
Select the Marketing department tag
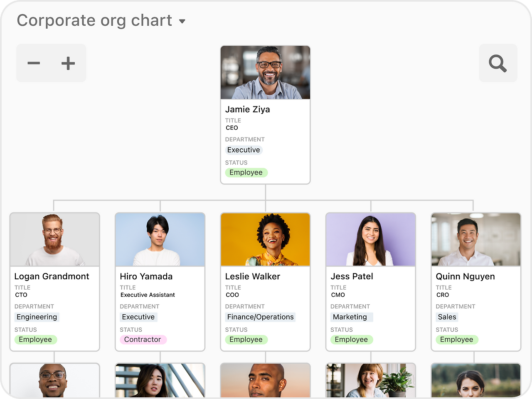click(352, 317)
